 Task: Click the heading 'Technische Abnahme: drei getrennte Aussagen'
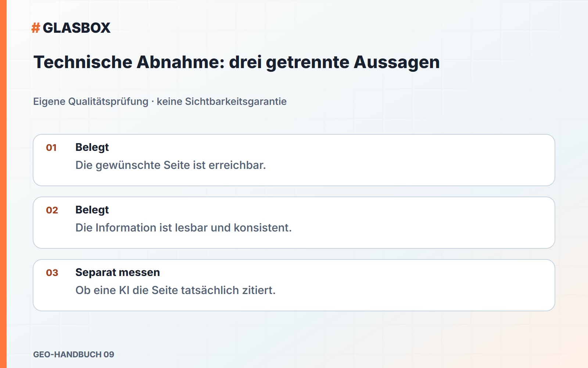click(x=236, y=62)
